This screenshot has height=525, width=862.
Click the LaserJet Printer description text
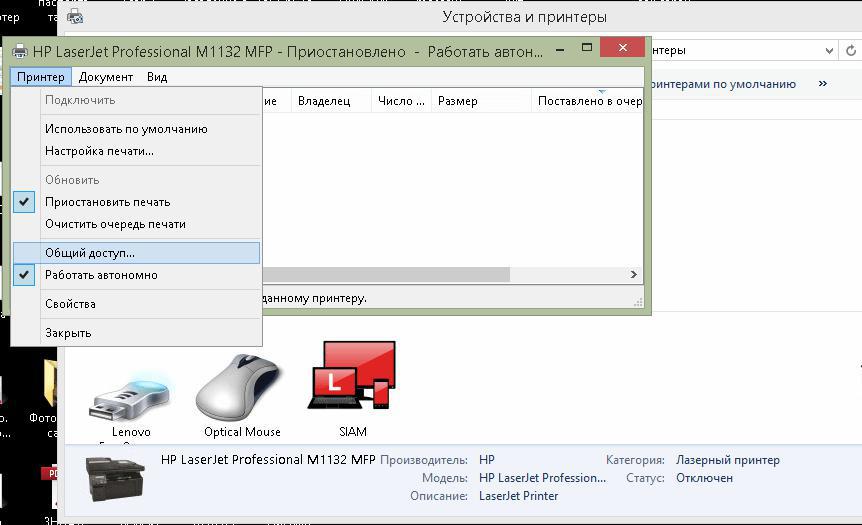click(518, 496)
